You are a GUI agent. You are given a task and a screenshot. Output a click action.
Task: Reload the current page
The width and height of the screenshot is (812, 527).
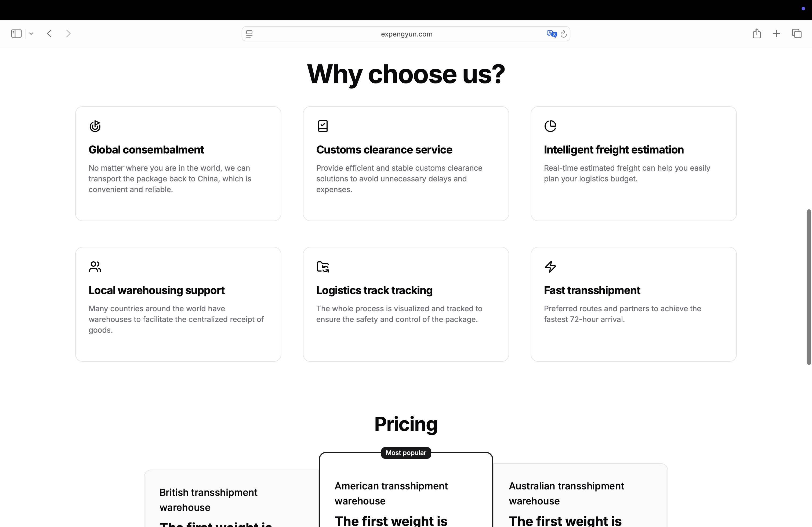pos(564,34)
